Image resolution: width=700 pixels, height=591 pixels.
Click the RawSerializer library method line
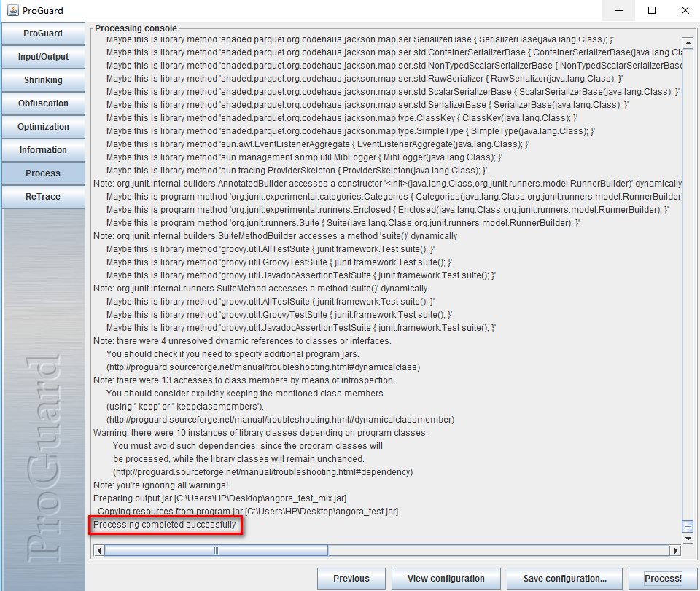[365, 79]
